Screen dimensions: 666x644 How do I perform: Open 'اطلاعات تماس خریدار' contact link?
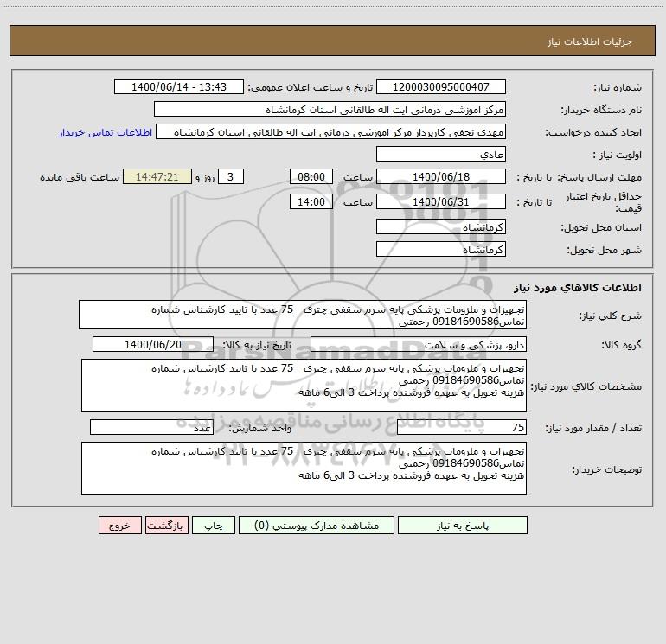(106, 132)
